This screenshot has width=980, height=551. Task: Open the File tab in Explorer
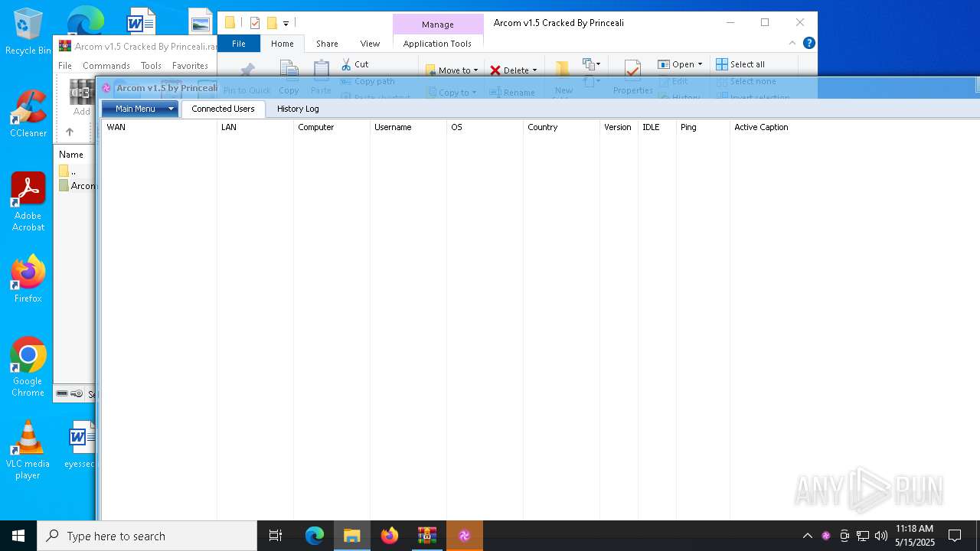pos(239,44)
